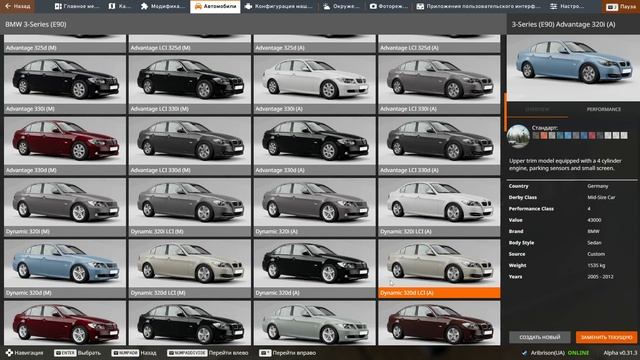Image resolution: width=640 pixels, height=360 pixels.
Task: Click the Перейти вправо key hint
Action: click(288, 353)
